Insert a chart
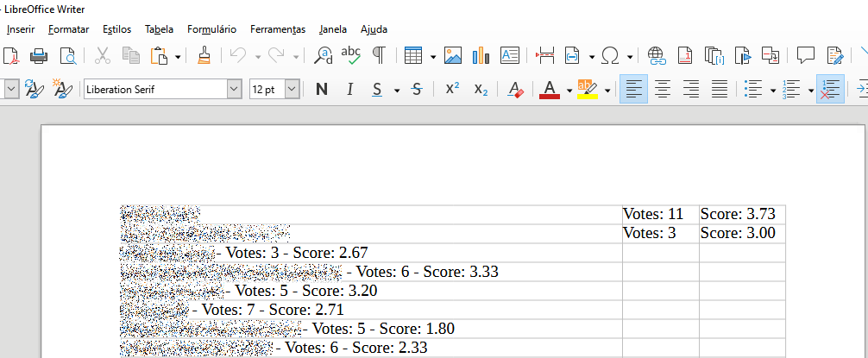This screenshot has height=358, width=868. (x=481, y=55)
